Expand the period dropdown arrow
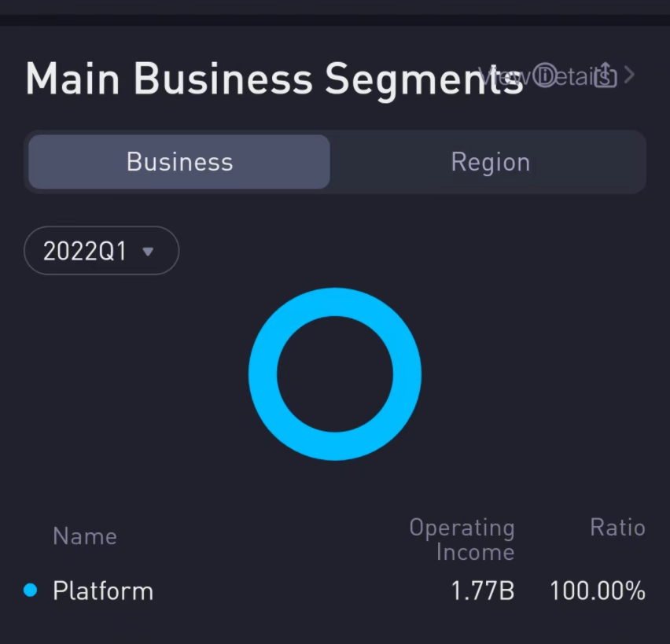Image resolution: width=670 pixels, height=644 pixels. point(148,252)
